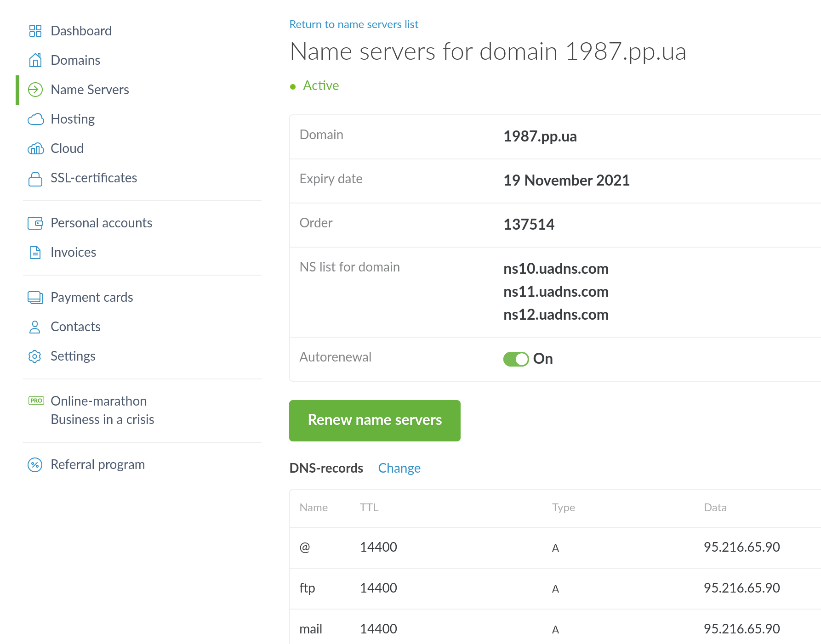
Task: Click the Renew name servers button
Action: click(x=375, y=420)
